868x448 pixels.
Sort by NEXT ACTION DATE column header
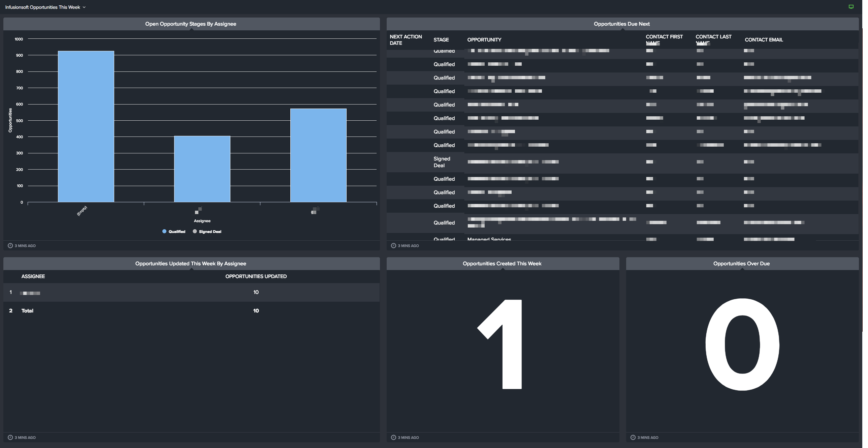[x=406, y=40]
